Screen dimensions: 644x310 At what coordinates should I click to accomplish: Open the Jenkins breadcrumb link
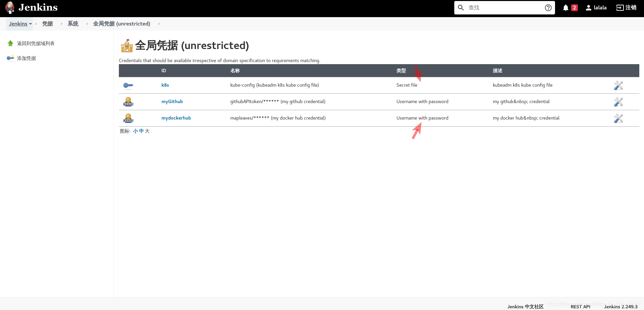pos(18,24)
